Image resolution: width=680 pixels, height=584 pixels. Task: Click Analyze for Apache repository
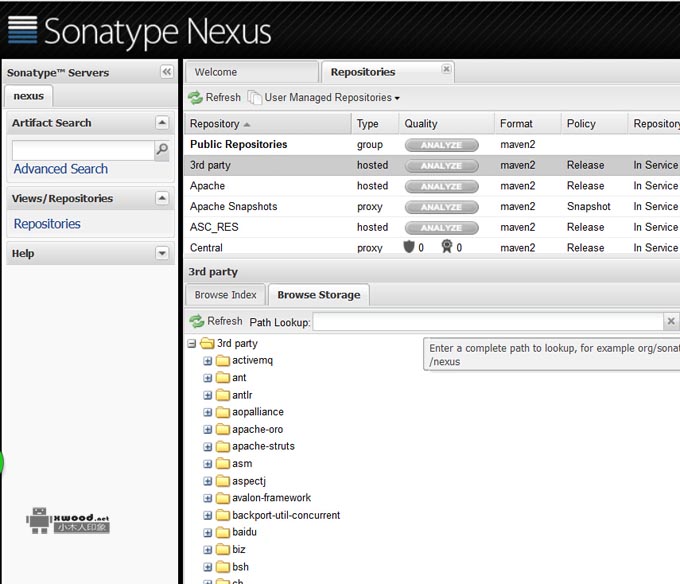click(441, 186)
